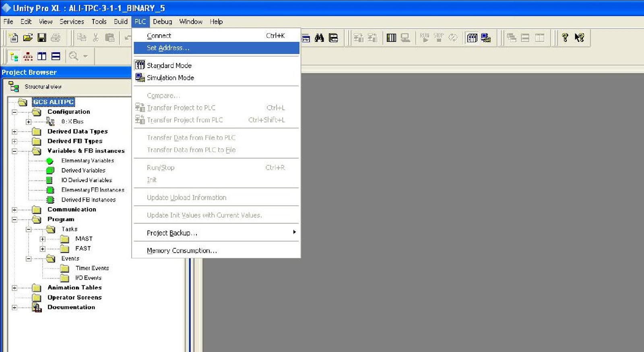Open the Build menu
The image size is (644, 352).
pos(120,21)
